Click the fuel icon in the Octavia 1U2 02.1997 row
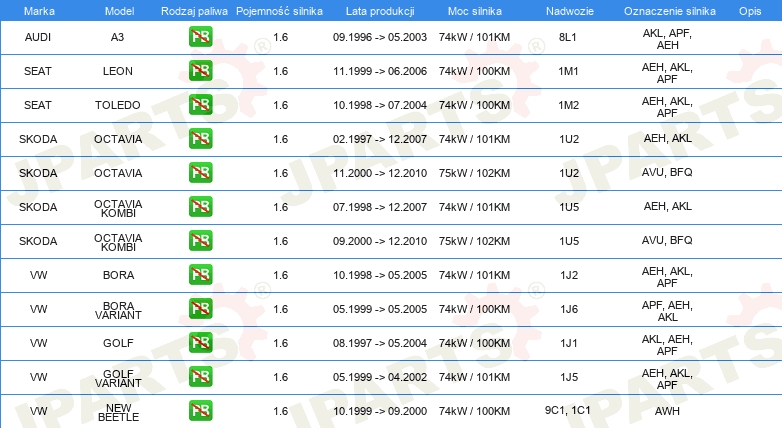The width and height of the screenshot is (782, 428). (x=200, y=139)
